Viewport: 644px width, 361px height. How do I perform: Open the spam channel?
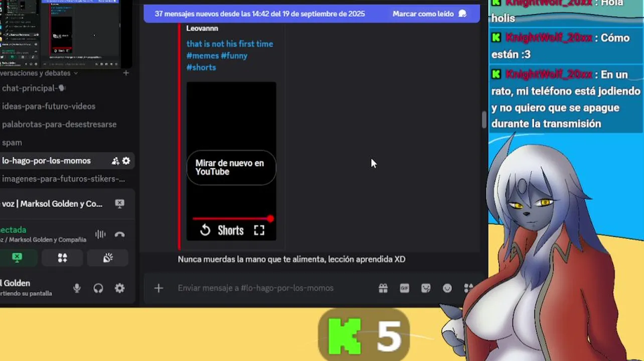[12, 143]
